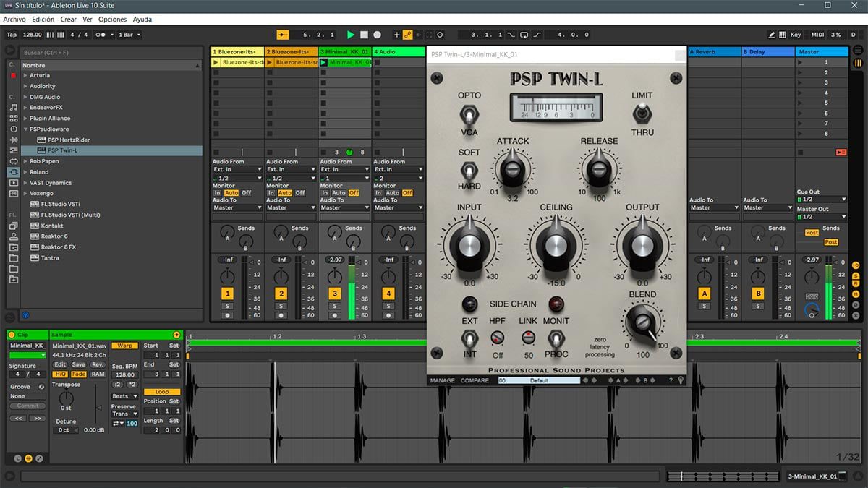Image resolution: width=868 pixels, height=488 pixels.
Task: Click the Stop button in transport
Action: pyautogui.click(x=364, y=35)
